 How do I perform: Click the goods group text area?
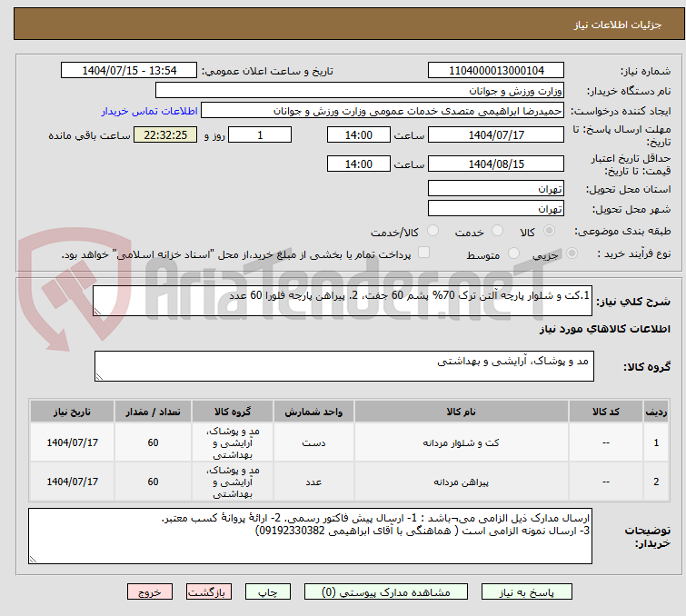pyautogui.click(x=344, y=366)
